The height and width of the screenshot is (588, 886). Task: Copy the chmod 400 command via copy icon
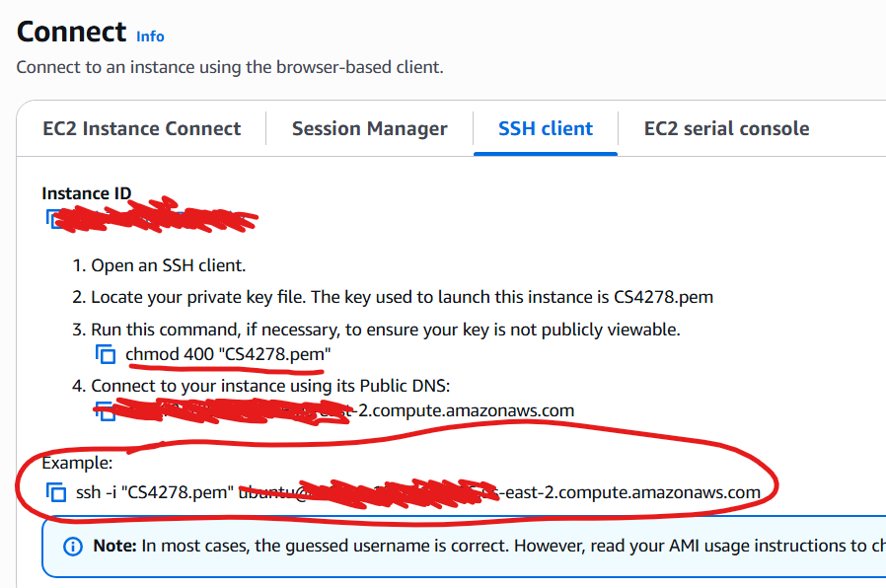[x=105, y=354]
